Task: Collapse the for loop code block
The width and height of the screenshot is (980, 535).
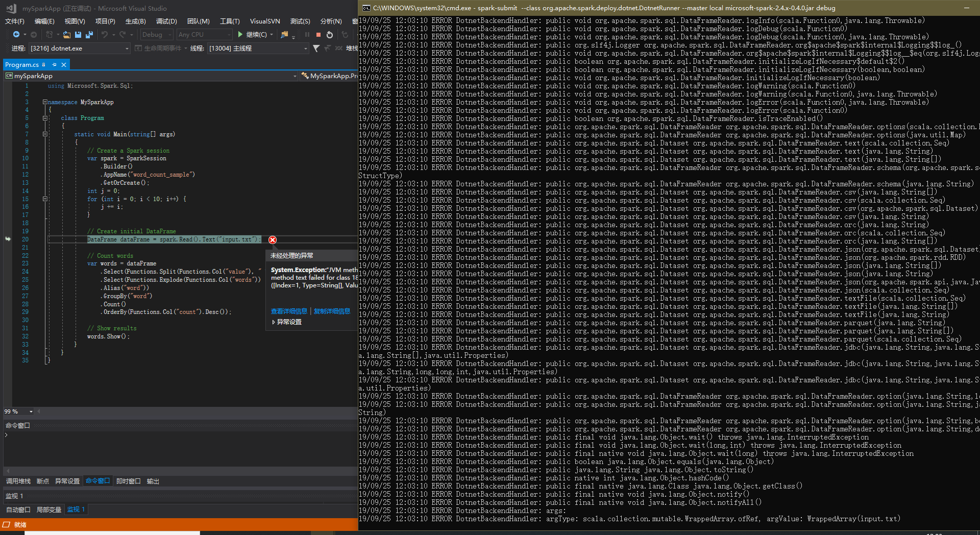Action: pos(45,199)
